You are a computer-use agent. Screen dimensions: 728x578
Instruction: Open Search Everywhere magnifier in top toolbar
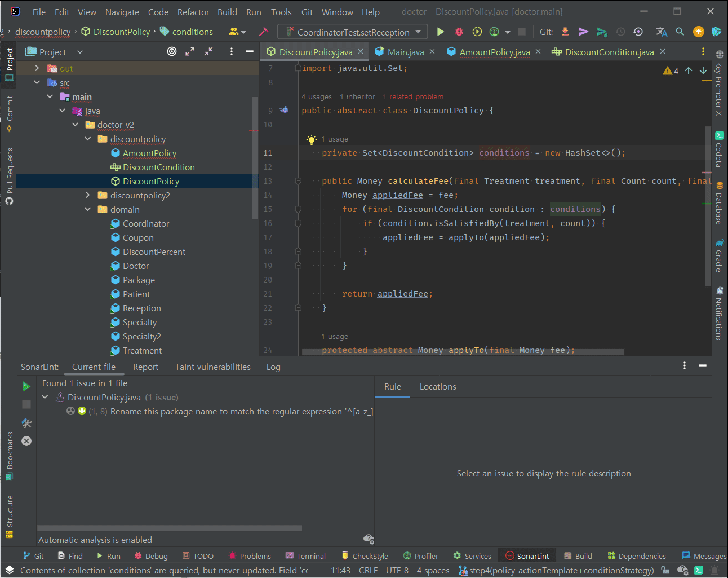click(x=680, y=32)
